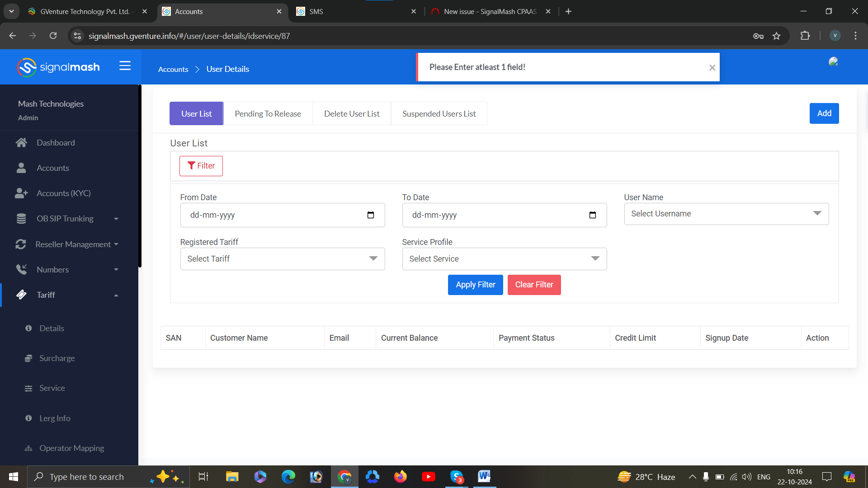Click the signalmash logo
The width and height of the screenshot is (868, 488).
58,67
